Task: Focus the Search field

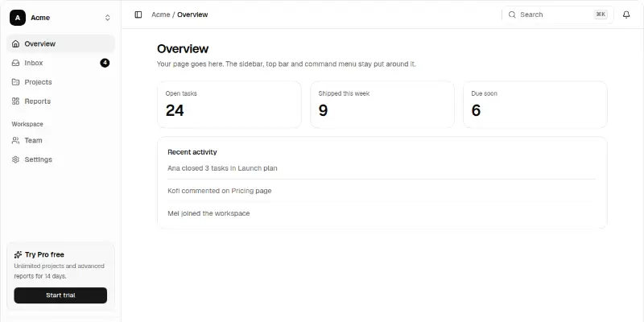Action: 559,14
